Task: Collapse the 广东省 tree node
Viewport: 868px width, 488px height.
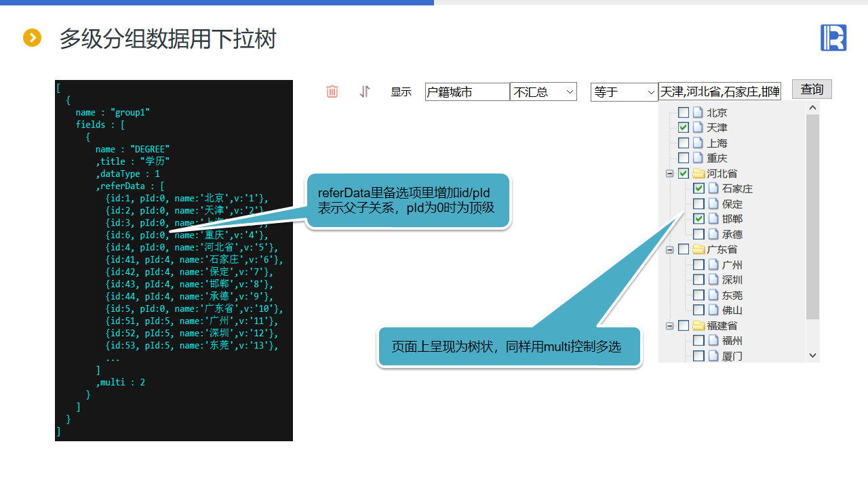Action: pos(670,249)
